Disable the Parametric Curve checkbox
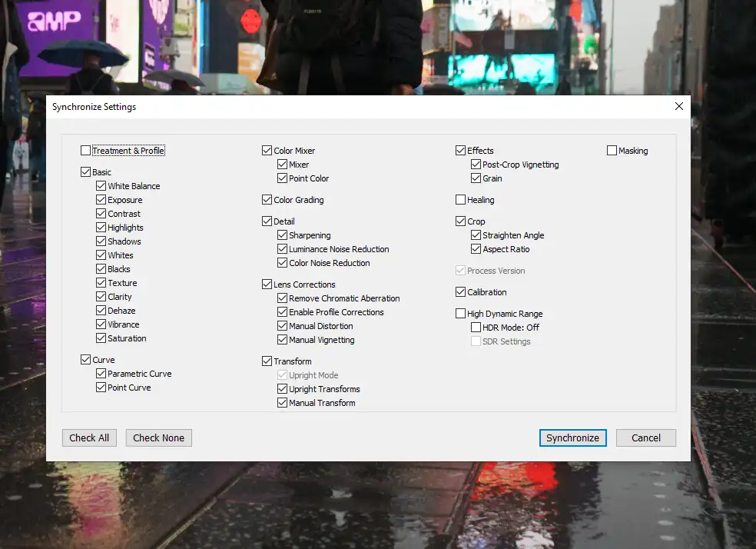Image resolution: width=756 pixels, height=549 pixels. point(101,374)
